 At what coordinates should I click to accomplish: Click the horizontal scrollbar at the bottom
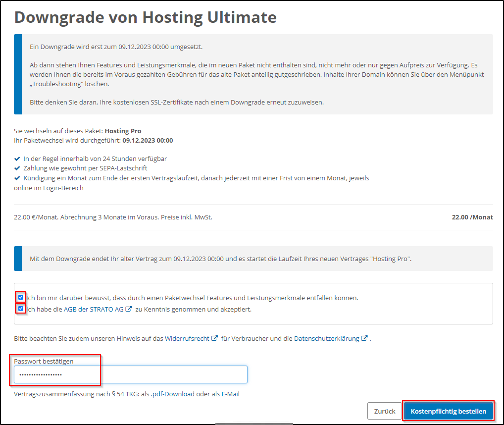tap(253, 424)
